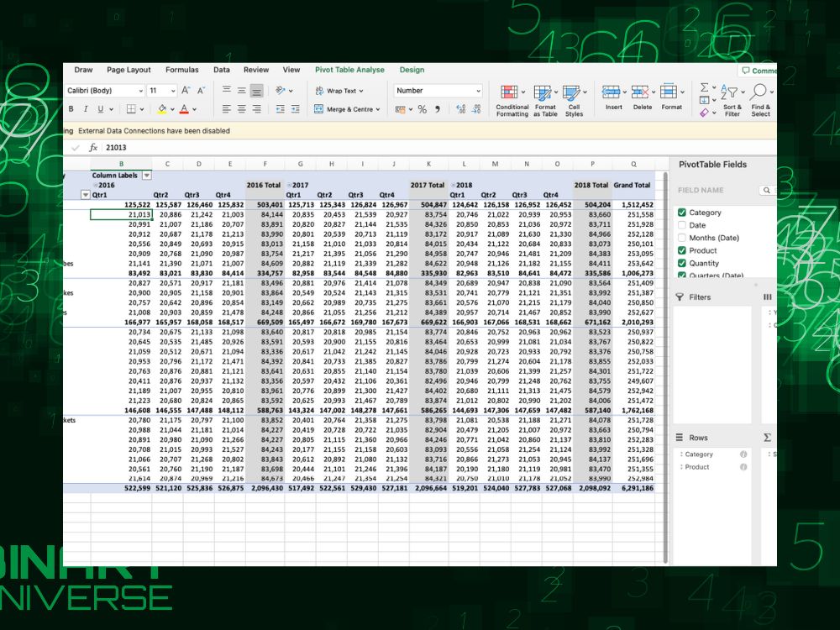This screenshot has height=630, width=840.
Task: Collapse the 2018 year group
Action: pos(454,186)
